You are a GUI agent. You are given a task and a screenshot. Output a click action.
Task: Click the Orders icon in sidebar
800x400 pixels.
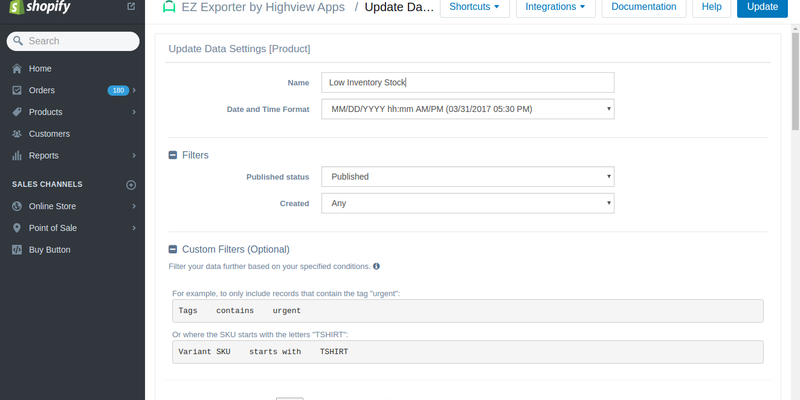coord(17,90)
